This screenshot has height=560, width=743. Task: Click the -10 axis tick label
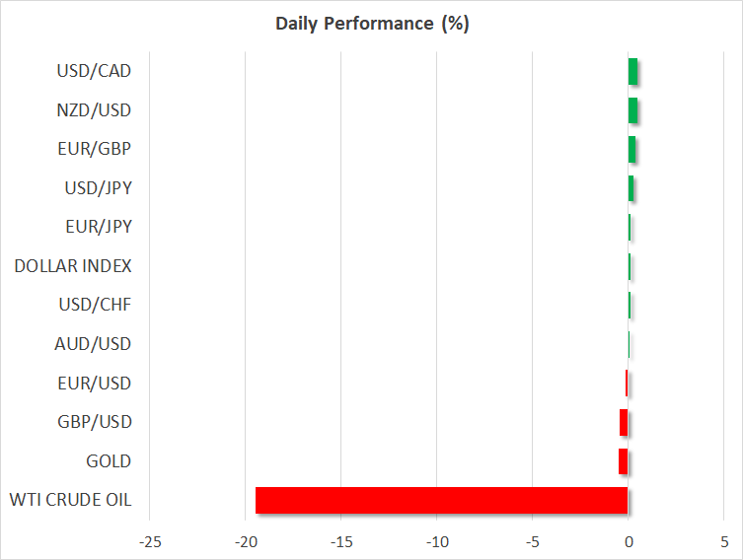[x=436, y=542]
